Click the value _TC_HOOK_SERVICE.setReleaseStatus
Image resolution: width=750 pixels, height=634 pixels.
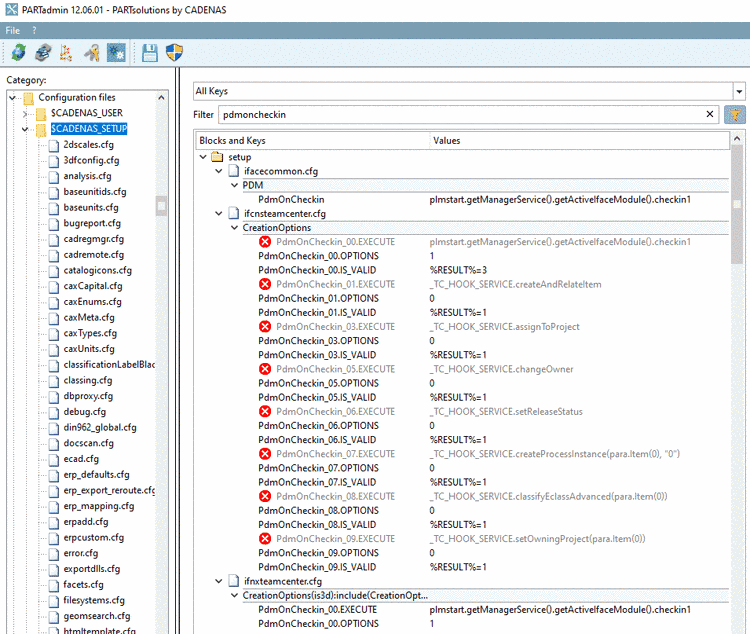pos(506,412)
